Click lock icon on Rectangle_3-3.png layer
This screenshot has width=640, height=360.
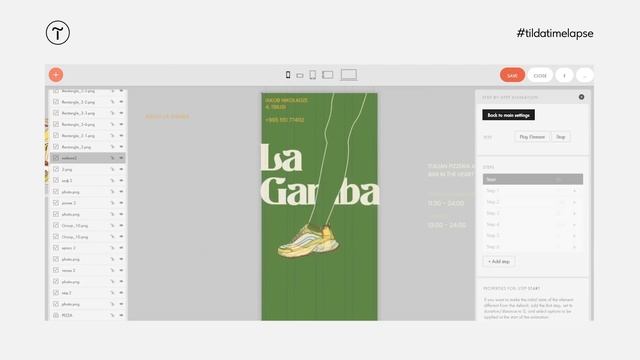click(x=112, y=113)
